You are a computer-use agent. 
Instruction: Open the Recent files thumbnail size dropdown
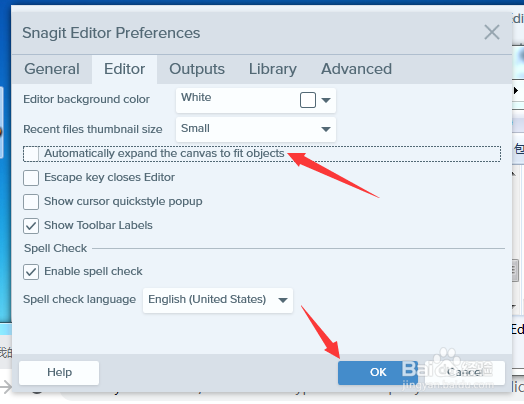click(256, 129)
